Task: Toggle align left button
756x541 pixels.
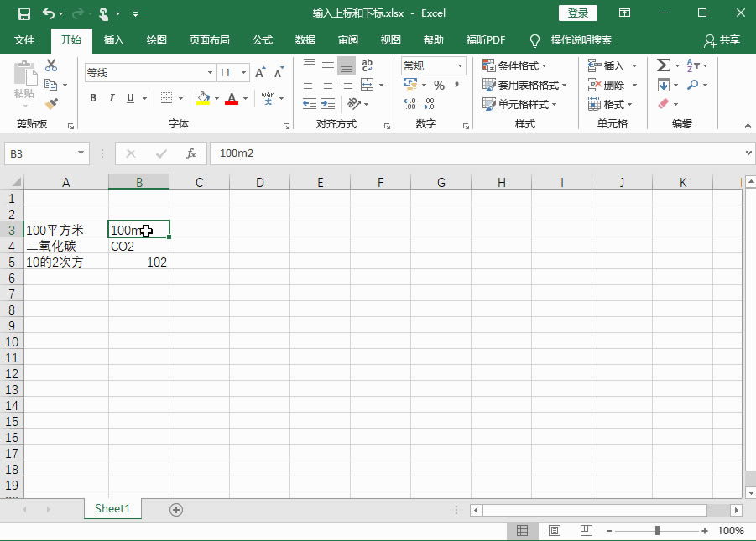Action: pos(310,85)
